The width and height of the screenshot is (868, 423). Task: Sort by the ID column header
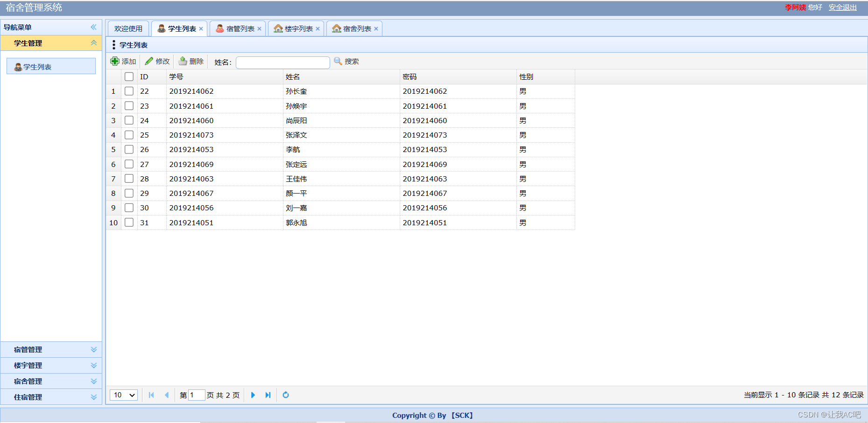(x=152, y=77)
